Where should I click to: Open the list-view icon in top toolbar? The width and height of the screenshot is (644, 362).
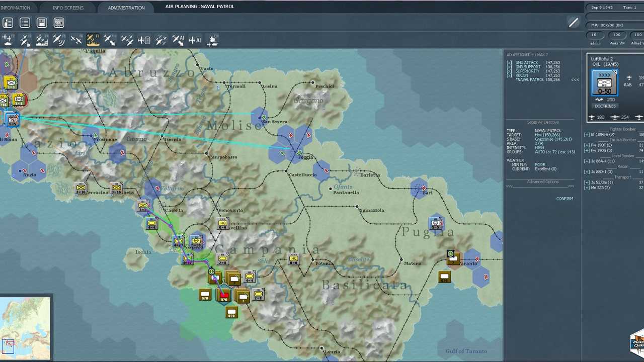coord(25,23)
